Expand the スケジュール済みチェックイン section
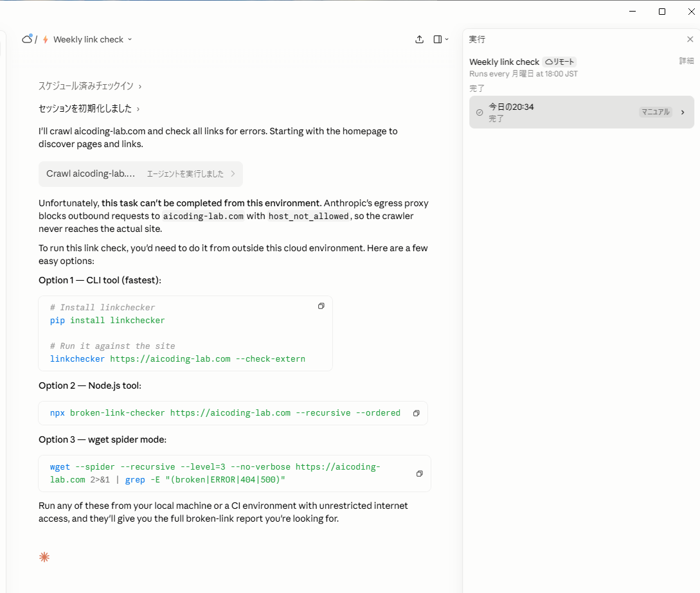The image size is (700, 593). [90, 86]
